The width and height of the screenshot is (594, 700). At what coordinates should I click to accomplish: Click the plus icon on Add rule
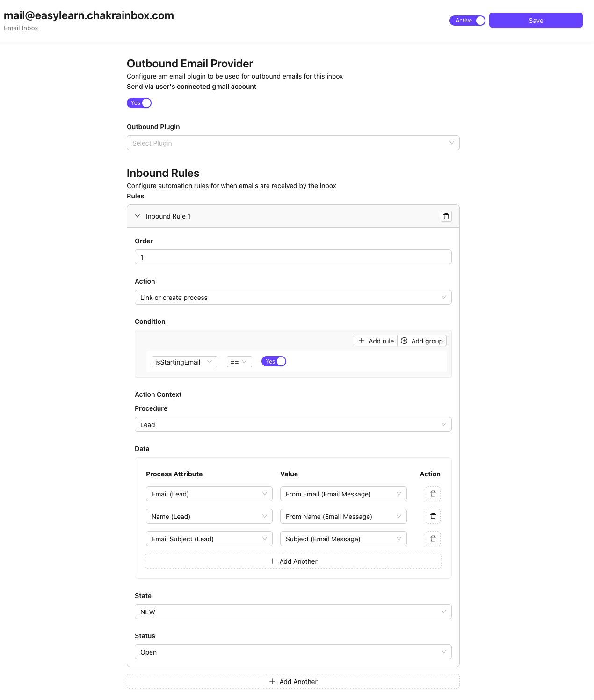362,341
